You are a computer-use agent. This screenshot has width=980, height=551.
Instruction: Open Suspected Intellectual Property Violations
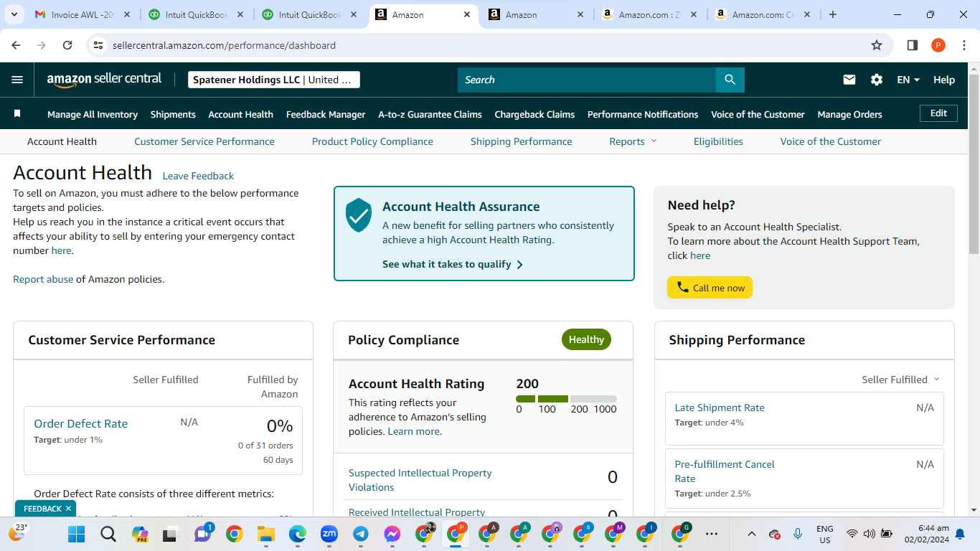(420, 480)
